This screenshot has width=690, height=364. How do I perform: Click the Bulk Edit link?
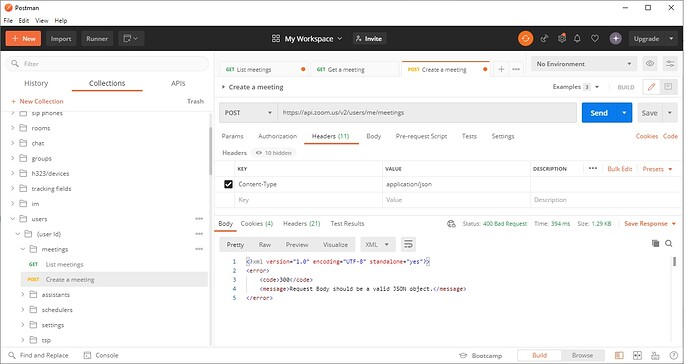[620, 169]
